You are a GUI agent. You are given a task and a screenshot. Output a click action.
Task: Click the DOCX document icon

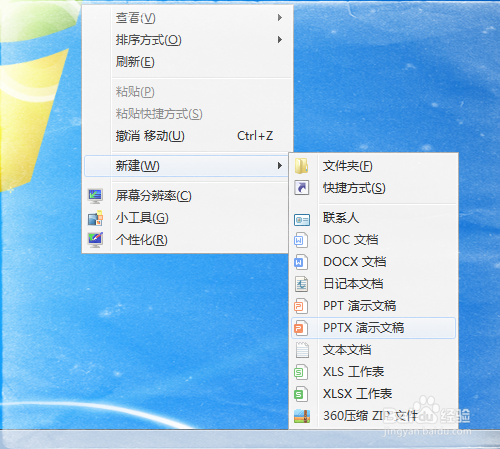tap(301, 262)
